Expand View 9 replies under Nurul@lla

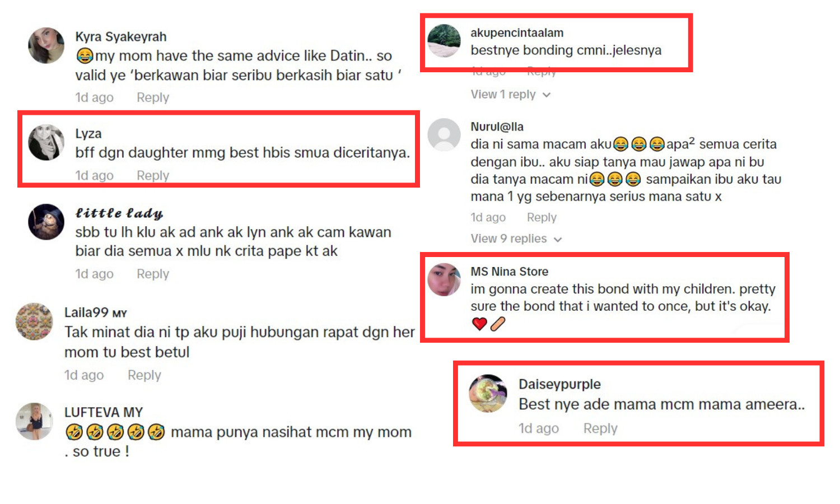(x=516, y=239)
